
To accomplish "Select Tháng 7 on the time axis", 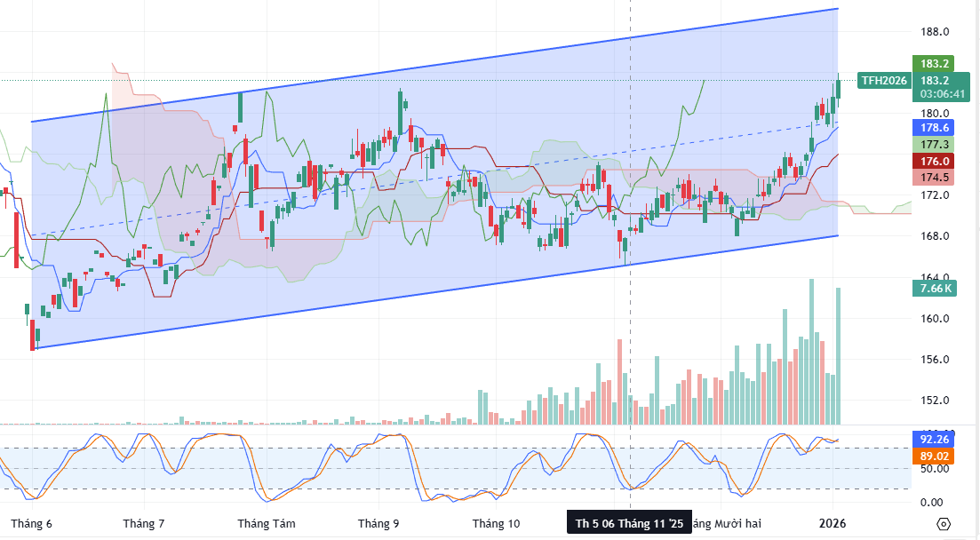I will coord(144,524).
